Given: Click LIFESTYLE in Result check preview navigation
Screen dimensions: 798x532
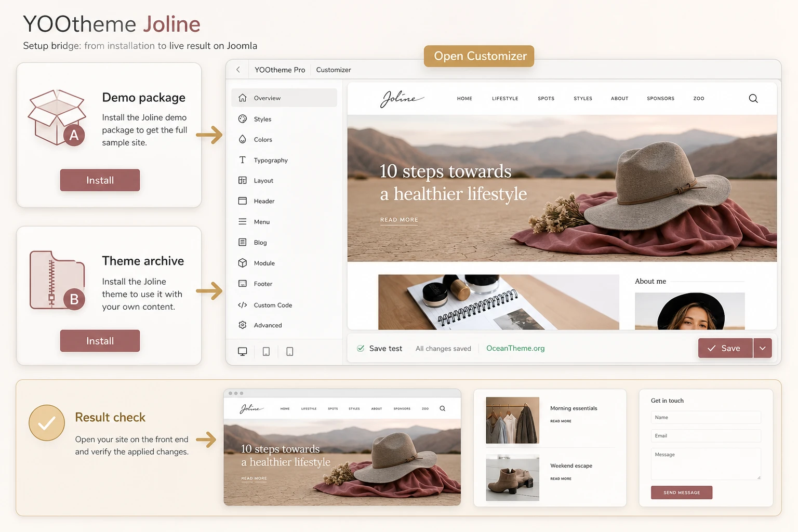Looking at the screenshot, I should point(309,409).
